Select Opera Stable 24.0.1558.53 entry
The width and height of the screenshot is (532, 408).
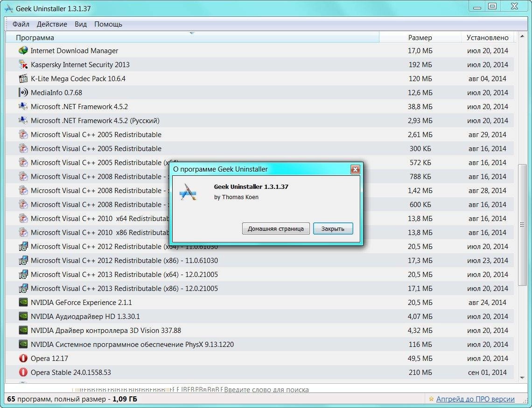click(x=259, y=372)
